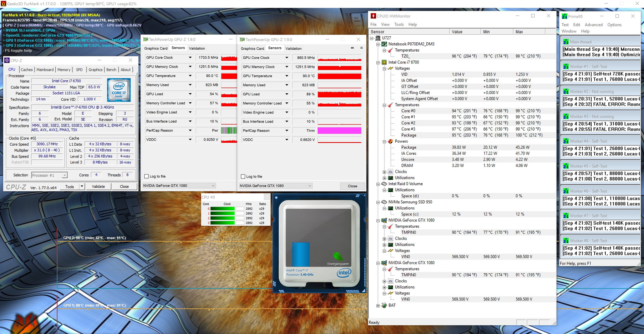Open the HWMonitor View menu
The image size is (644, 334).
coord(385,25)
